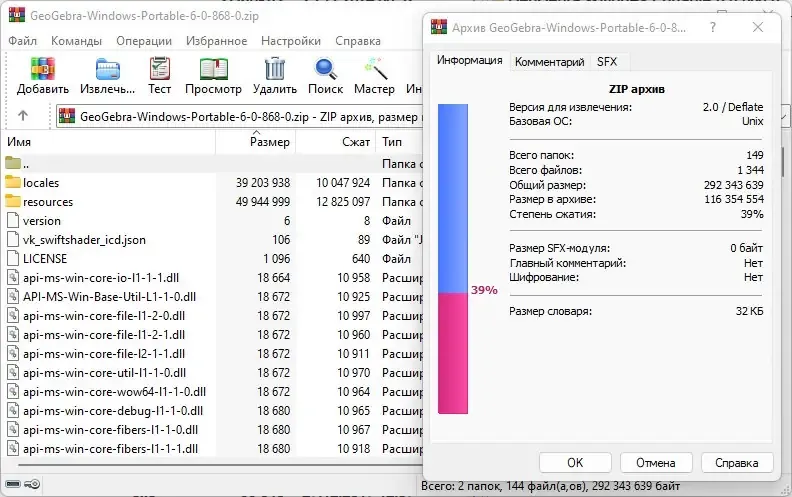Open the Файл menu
This screenshot has height=497, width=792.
coord(22,41)
